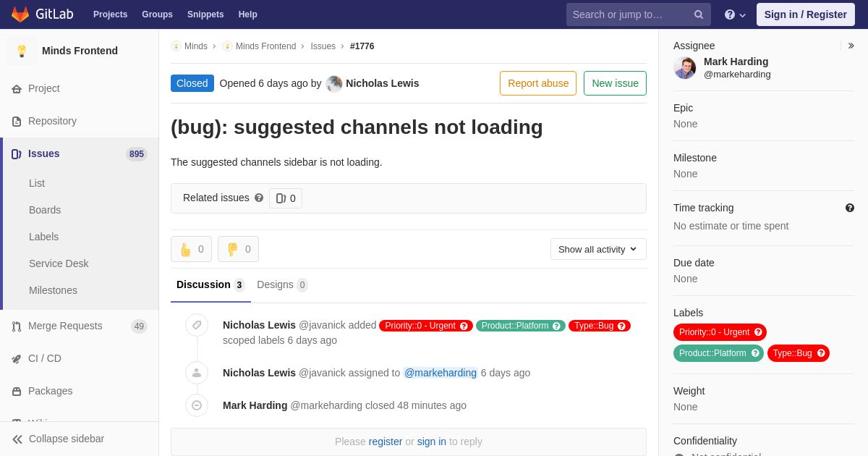Click the assignee user icon in activity
Viewport: 868px width, 456px height.
197,373
